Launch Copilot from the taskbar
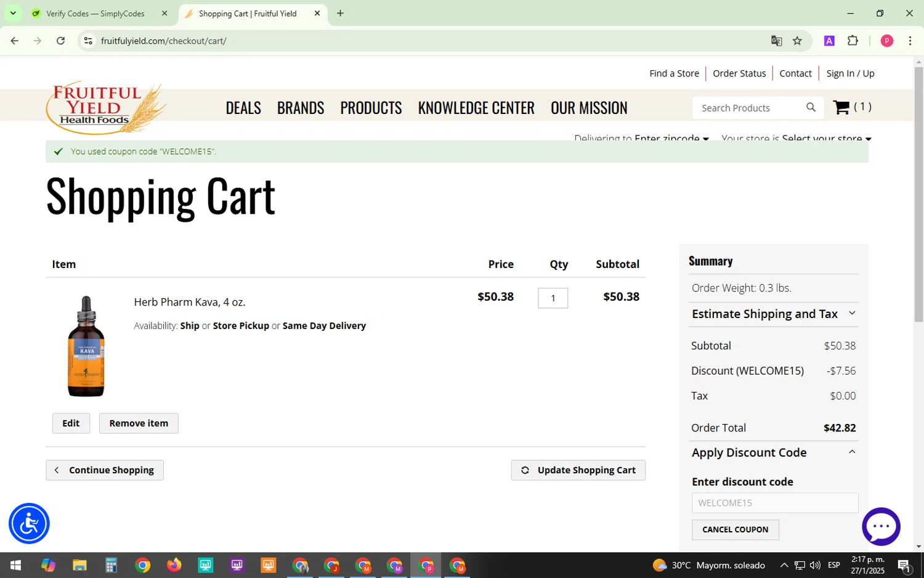 (48, 565)
